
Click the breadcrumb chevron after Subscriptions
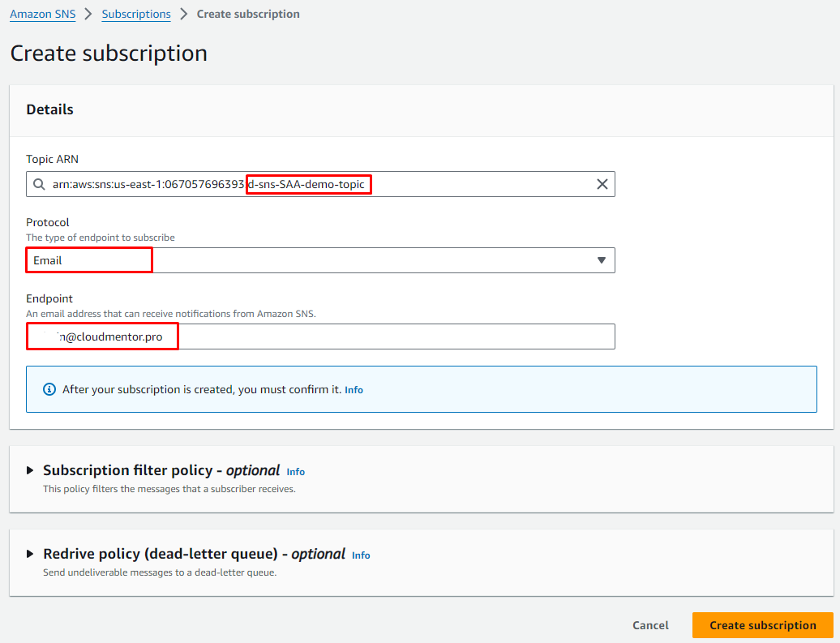pyautogui.click(x=184, y=14)
